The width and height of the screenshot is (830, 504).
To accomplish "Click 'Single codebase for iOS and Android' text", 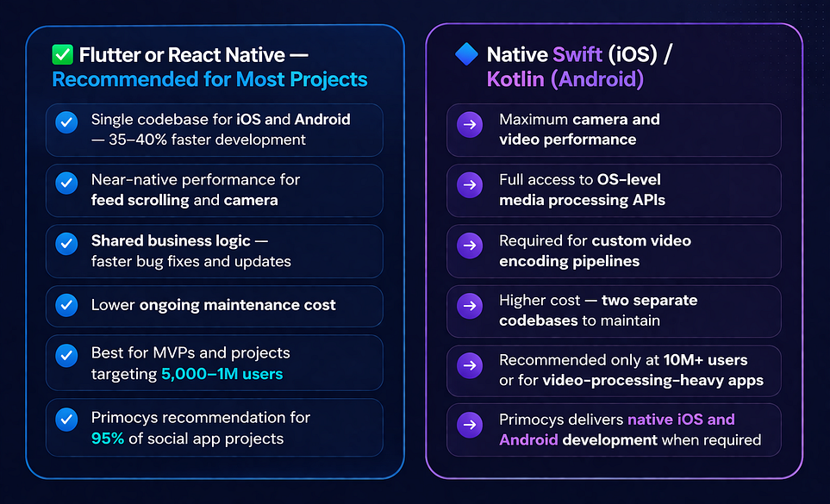I will point(221,120).
